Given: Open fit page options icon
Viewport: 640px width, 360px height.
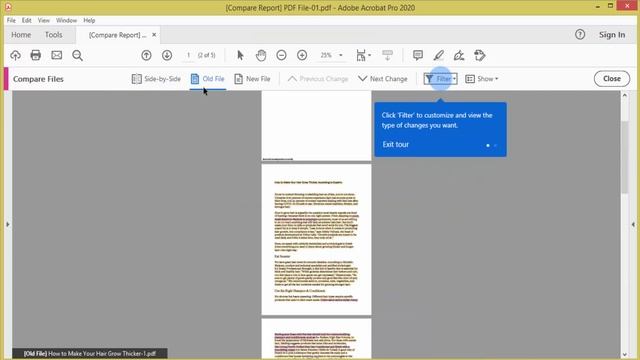Looking at the screenshot, I should pos(361,55).
